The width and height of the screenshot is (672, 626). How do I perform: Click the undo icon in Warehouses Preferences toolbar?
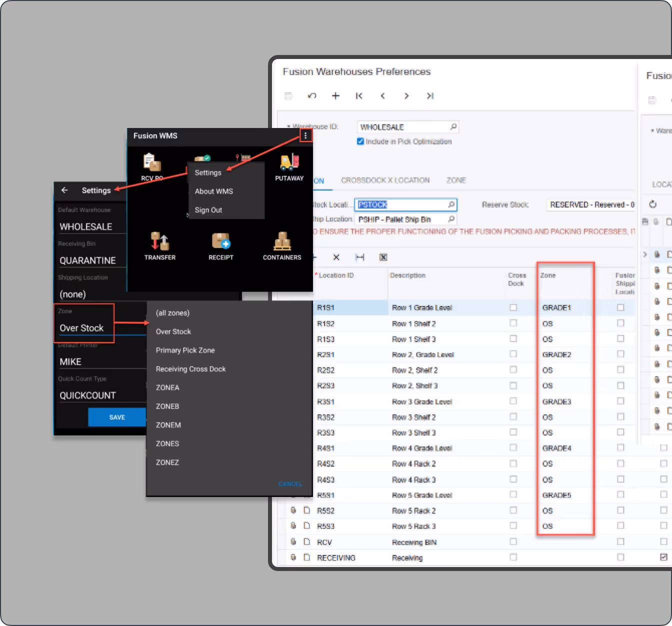(x=312, y=96)
